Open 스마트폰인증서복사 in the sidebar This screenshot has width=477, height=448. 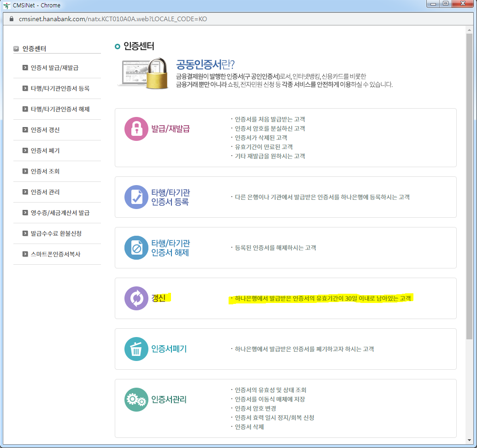(55, 254)
